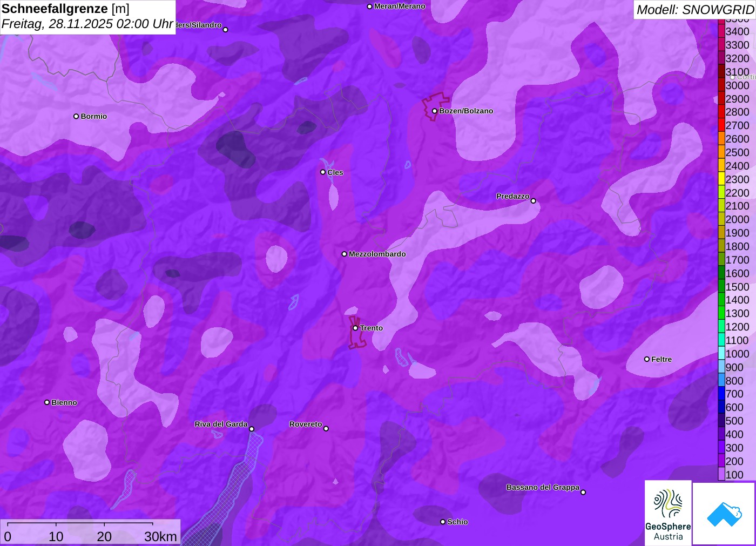Click the 20 mark on scale bar
The image size is (756, 546).
[x=104, y=536]
